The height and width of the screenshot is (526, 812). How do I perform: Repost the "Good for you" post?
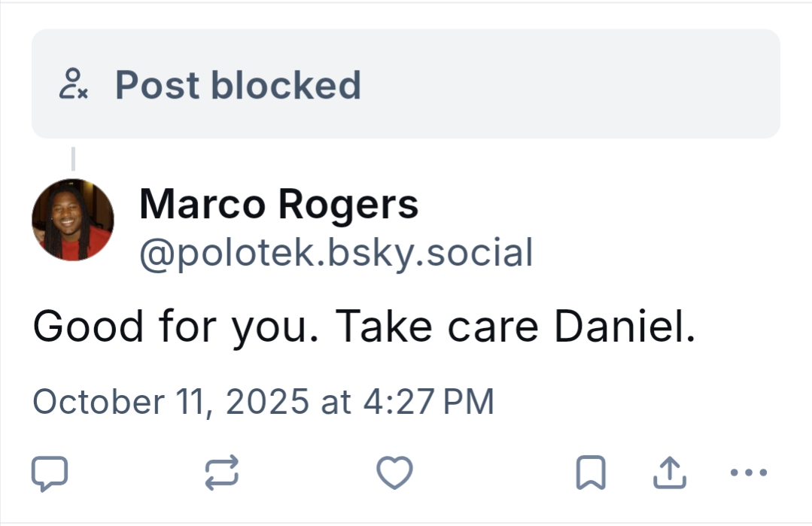click(x=222, y=473)
